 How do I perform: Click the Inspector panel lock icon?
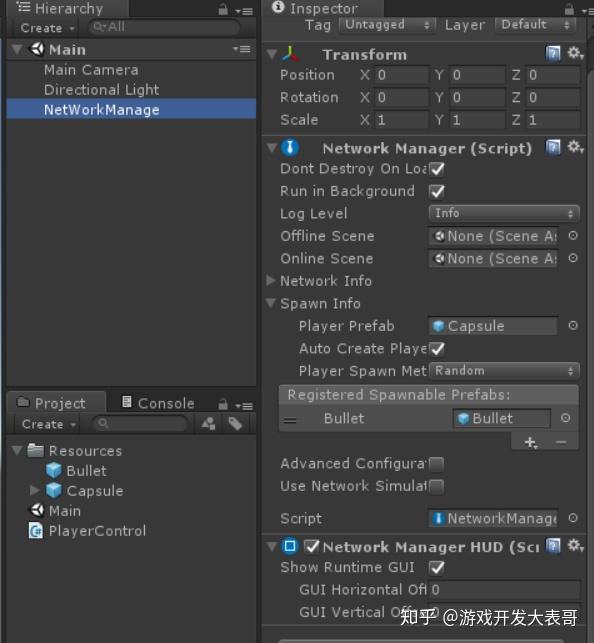coord(569,9)
